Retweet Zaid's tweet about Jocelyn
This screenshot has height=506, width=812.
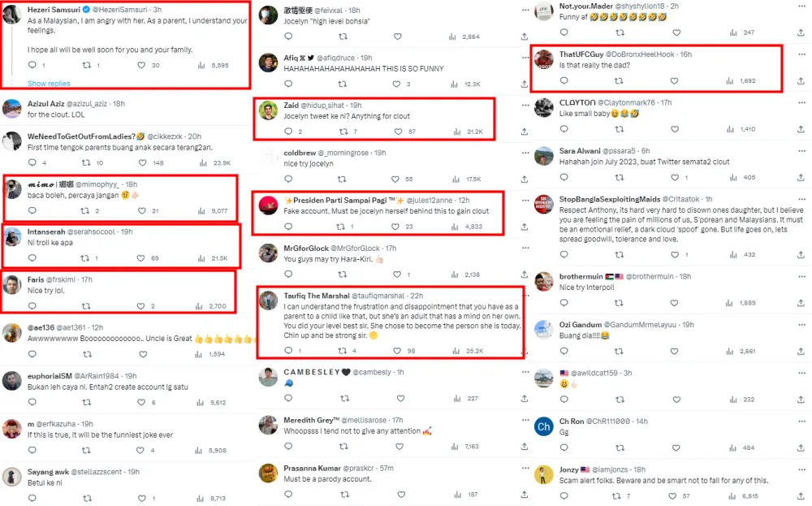[x=343, y=132]
